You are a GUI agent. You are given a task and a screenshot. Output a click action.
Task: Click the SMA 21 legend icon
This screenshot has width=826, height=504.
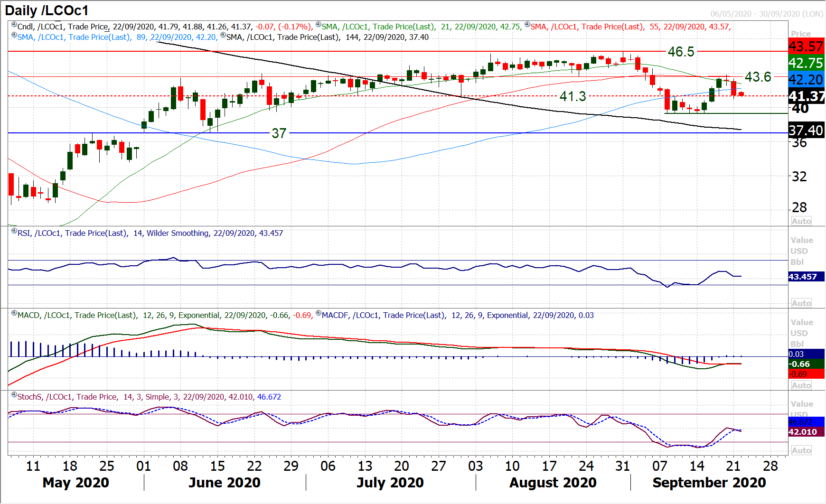coord(318,25)
